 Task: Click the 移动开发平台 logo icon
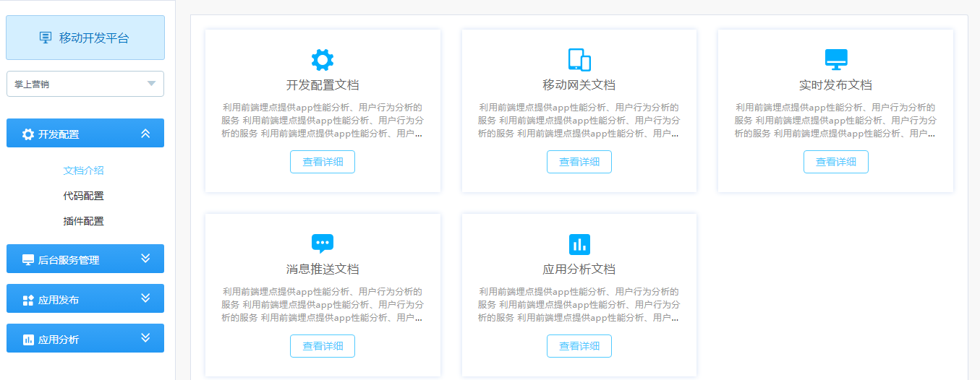point(46,38)
